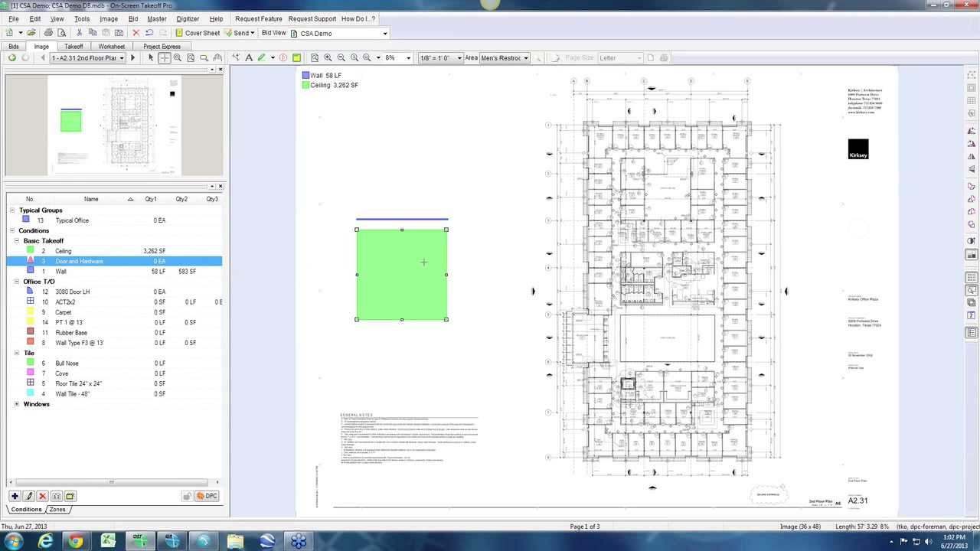This screenshot has width=980, height=551.
Task: Collapse the Tile group
Action: coord(17,353)
